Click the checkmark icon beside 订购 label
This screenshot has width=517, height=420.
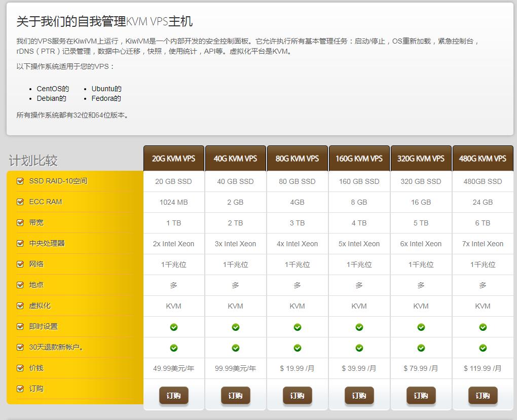(20, 389)
